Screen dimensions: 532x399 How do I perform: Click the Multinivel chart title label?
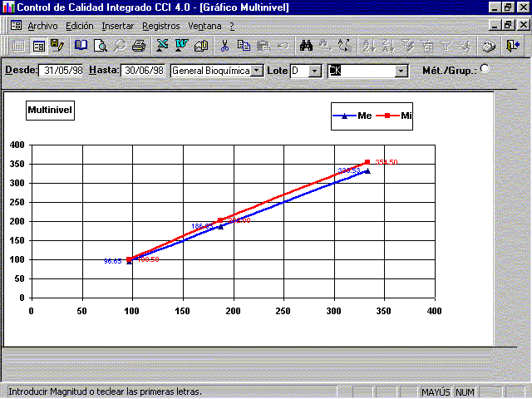(50, 110)
